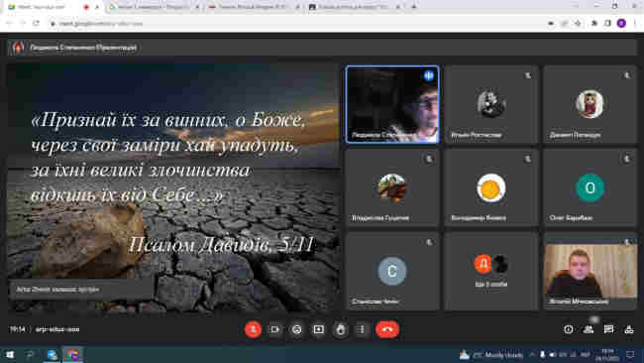Open the Windows Start menu
The width and height of the screenshot is (644, 363).
coord(10,354)
